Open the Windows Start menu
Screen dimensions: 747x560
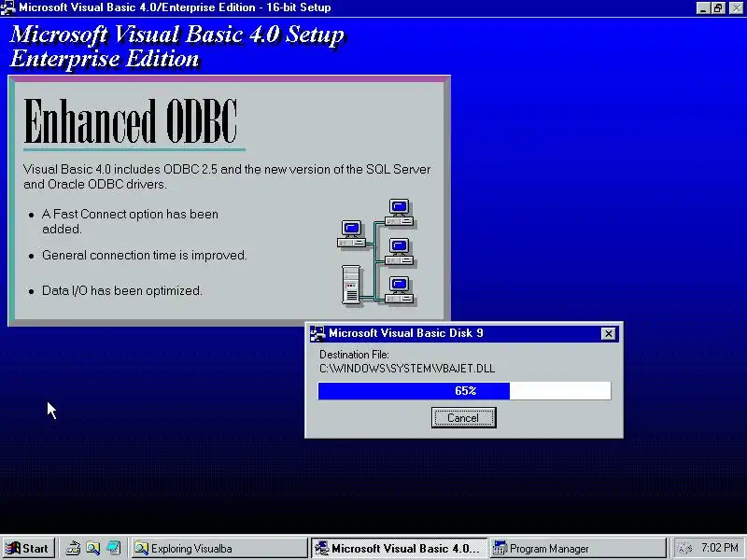(x=28, y=549)
